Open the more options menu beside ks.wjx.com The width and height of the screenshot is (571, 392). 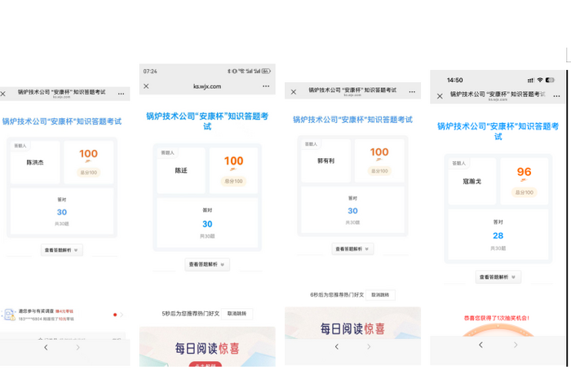pos(266,86)
